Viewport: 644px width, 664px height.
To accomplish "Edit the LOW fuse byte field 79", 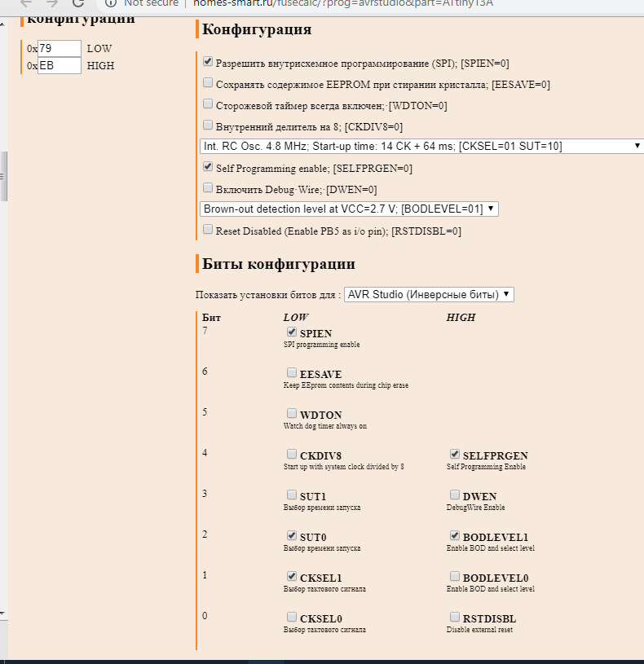I will (x=60, y=48).
